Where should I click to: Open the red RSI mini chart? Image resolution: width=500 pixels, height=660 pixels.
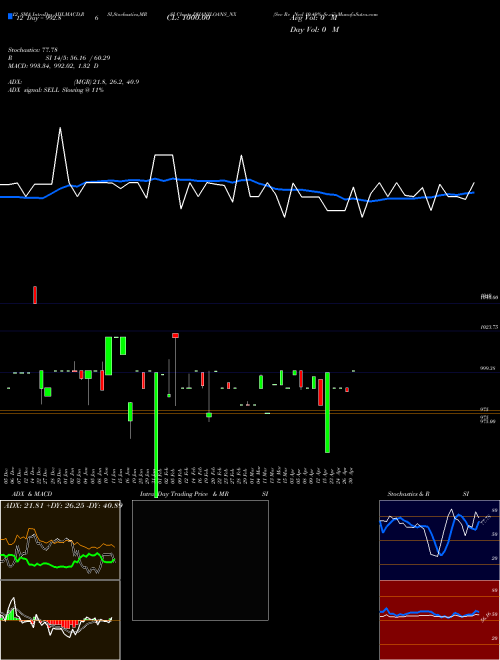click(x=439, y=620)
